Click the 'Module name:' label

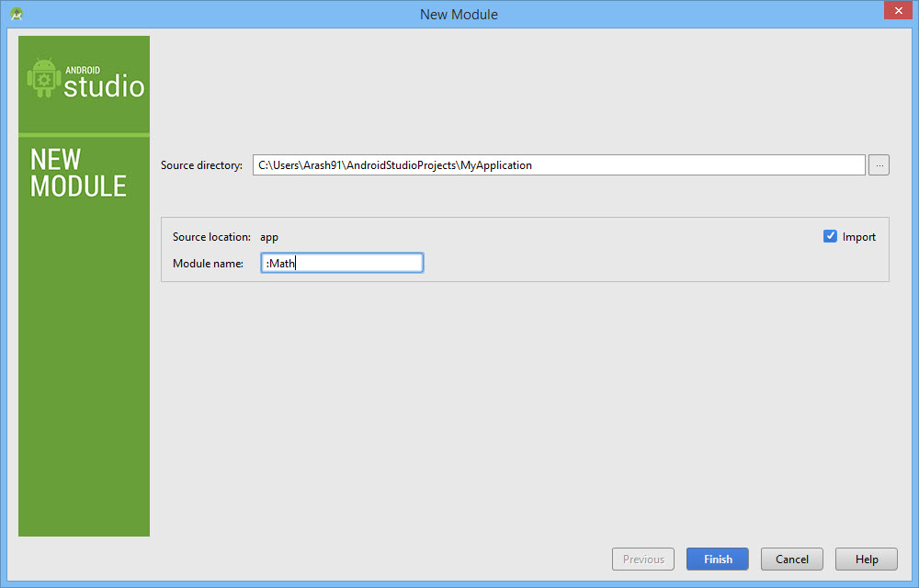[x=208, y=264]
